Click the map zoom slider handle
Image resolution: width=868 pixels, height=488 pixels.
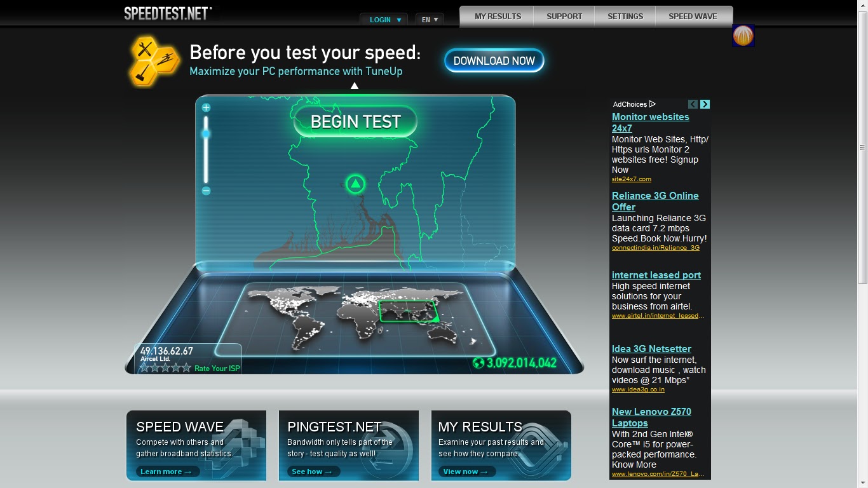point(206,134)
